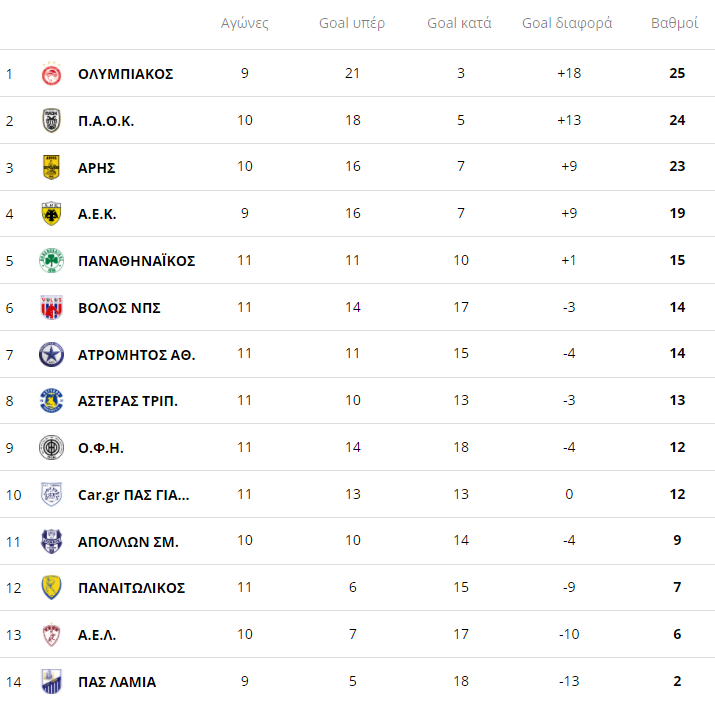
Task: Click the P.A.O.K. team crest
Action: pyautogui.click(x=51, y=121)
